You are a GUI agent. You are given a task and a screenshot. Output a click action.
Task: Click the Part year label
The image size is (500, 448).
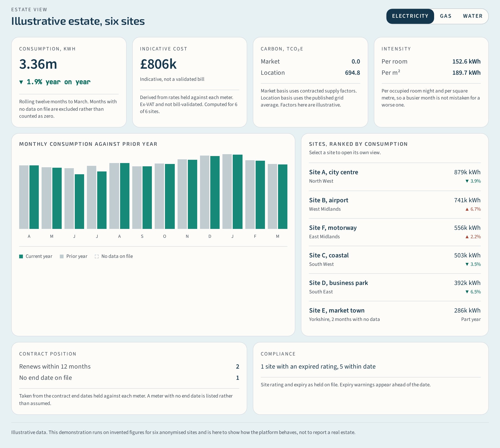click(x=471, y=320)
